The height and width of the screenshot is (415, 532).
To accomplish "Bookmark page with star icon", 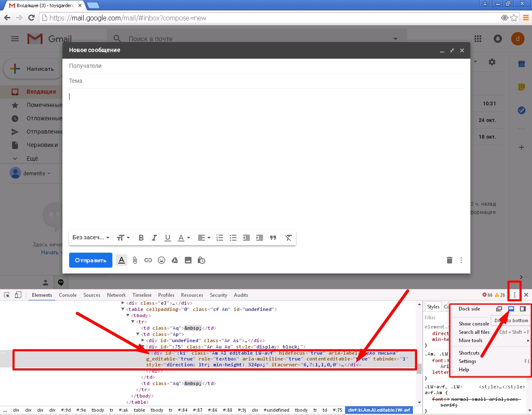I will (x=514, y=17).
